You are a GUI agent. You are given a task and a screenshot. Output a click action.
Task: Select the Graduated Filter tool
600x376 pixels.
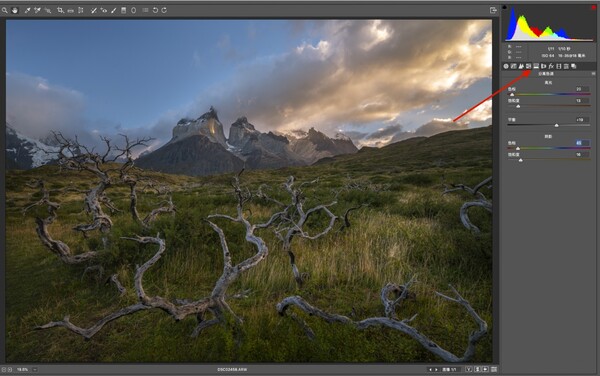point(124,10)
